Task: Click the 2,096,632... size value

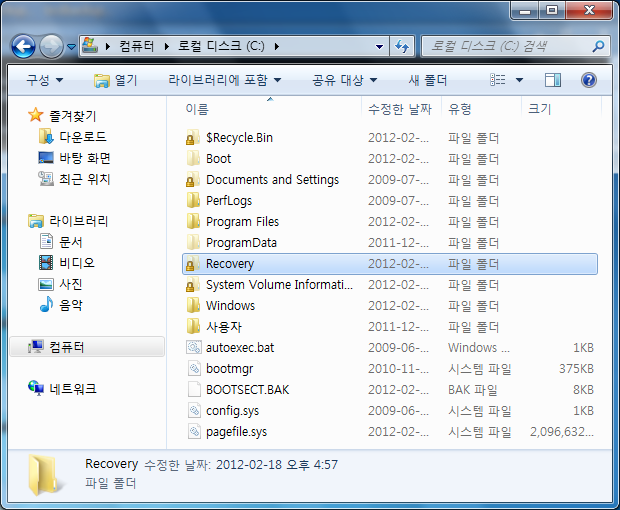Action: tap(561, 431)
